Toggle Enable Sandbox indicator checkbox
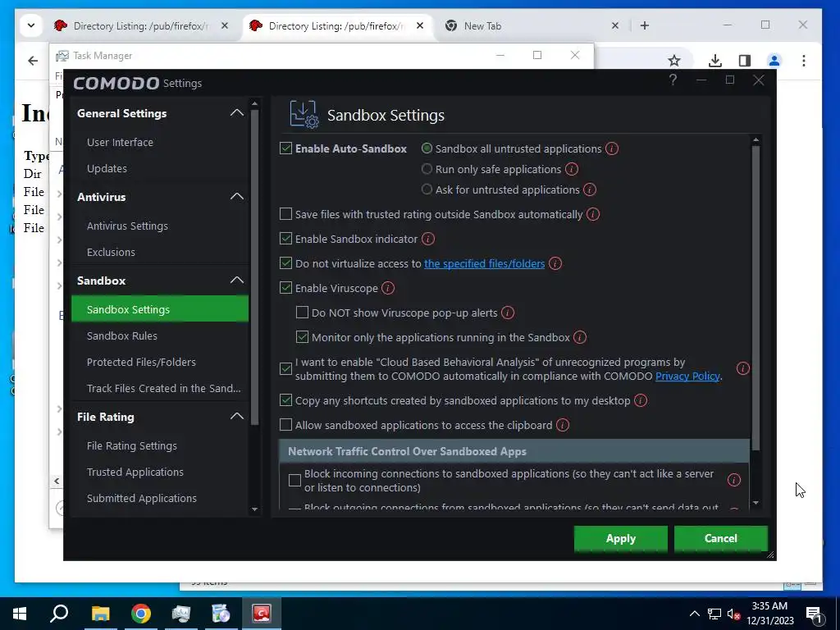Viewport: 840px width, 630px height. (x=286, y=239)
